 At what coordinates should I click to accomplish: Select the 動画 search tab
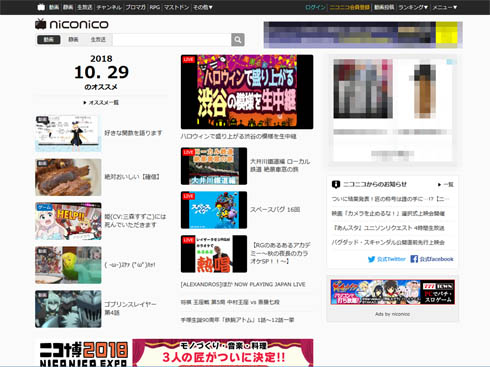(x=49, y=39)
